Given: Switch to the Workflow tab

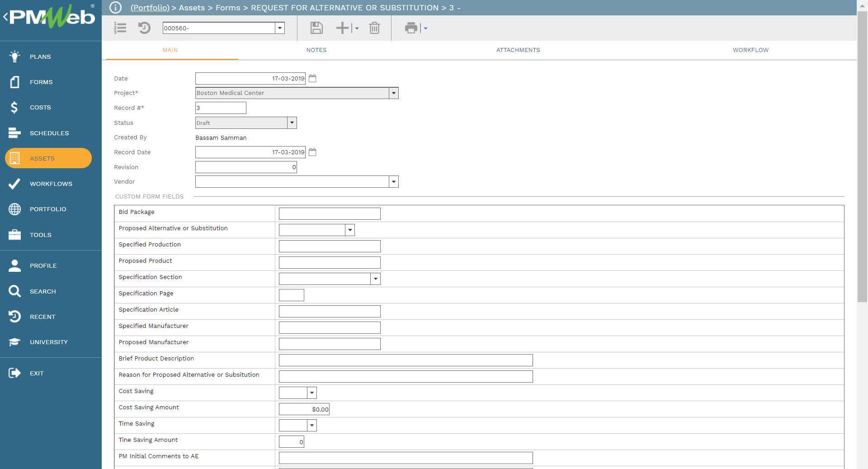Looking at the screenshot, I should 750,50.
